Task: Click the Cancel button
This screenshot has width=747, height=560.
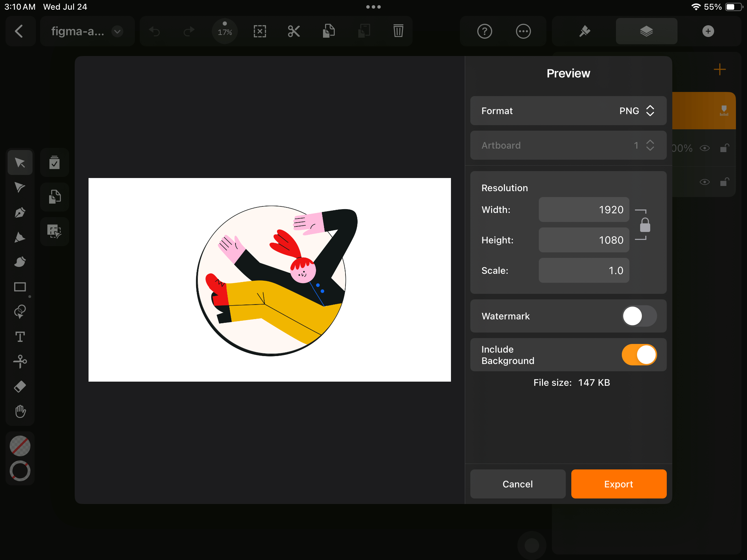Action: [517, 484]
